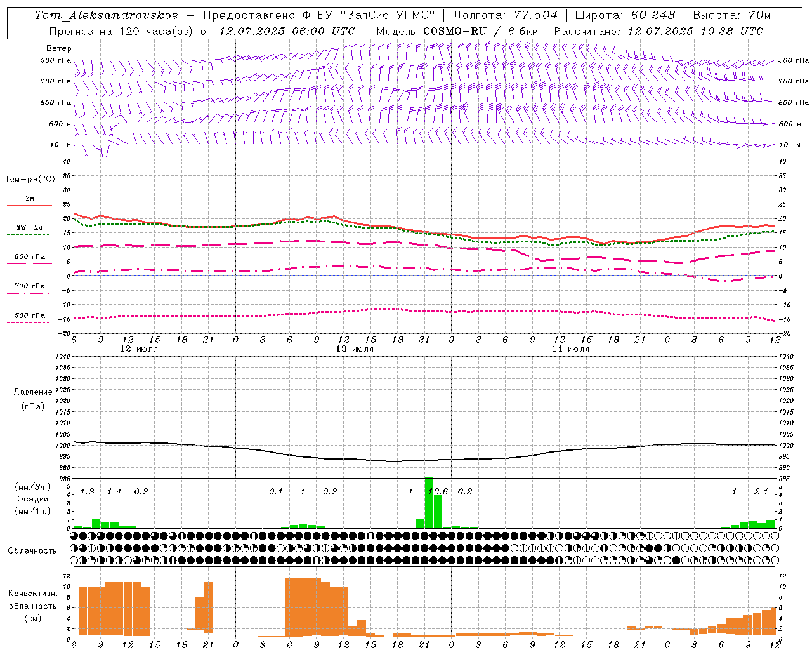Click the Осадки precipitation label
This screenshot has height=650, width=812.
[33, 499]
